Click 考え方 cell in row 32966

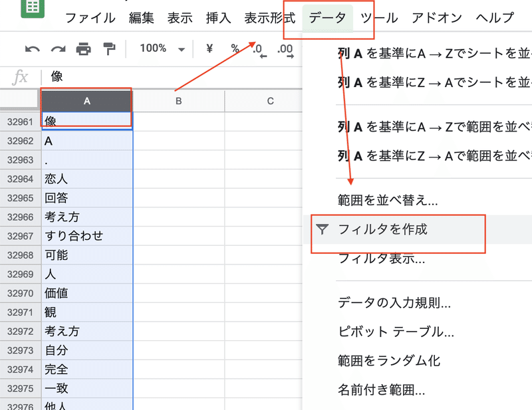pos(87,217)
